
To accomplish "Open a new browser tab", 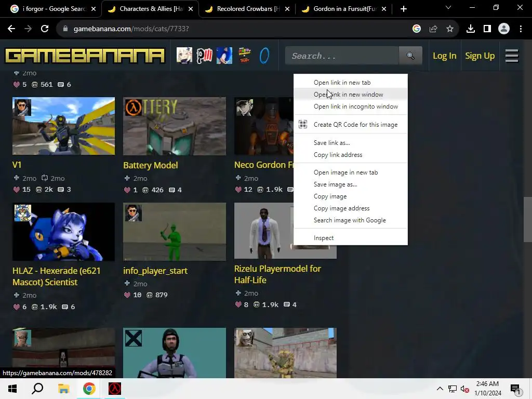I will (x=403, y=9).
